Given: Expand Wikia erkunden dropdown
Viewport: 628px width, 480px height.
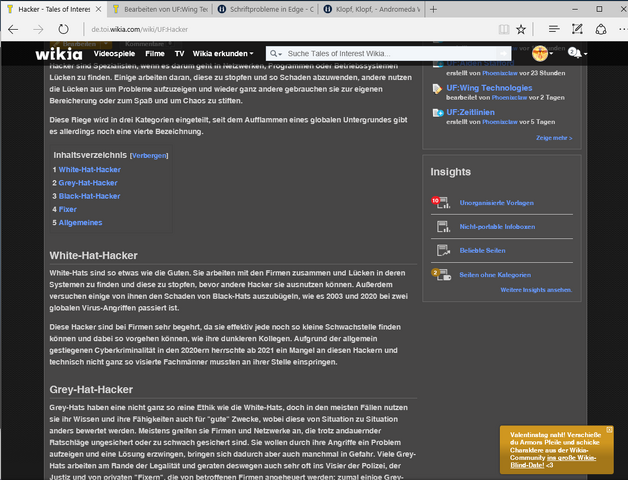Looking at the screenshot, I should 223,53.
